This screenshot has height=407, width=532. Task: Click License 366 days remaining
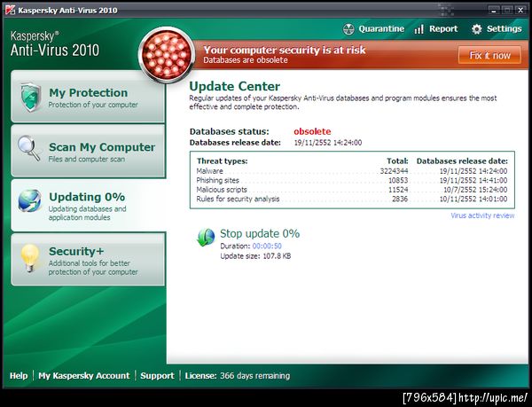pyautogui.click(x=238, y=375)
